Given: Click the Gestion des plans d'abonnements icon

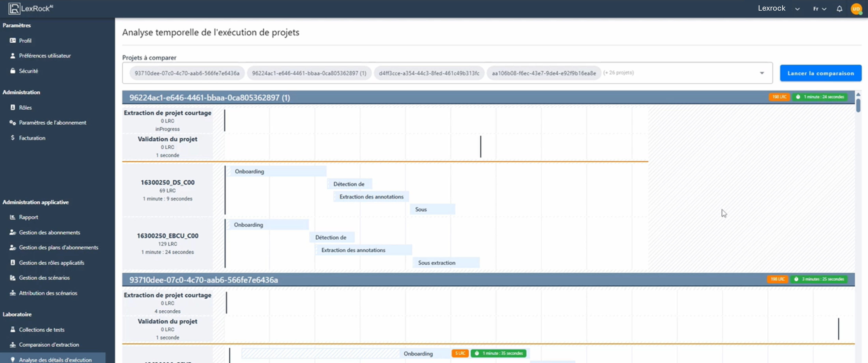Looking at the screenshot, I should pos(13,248).
